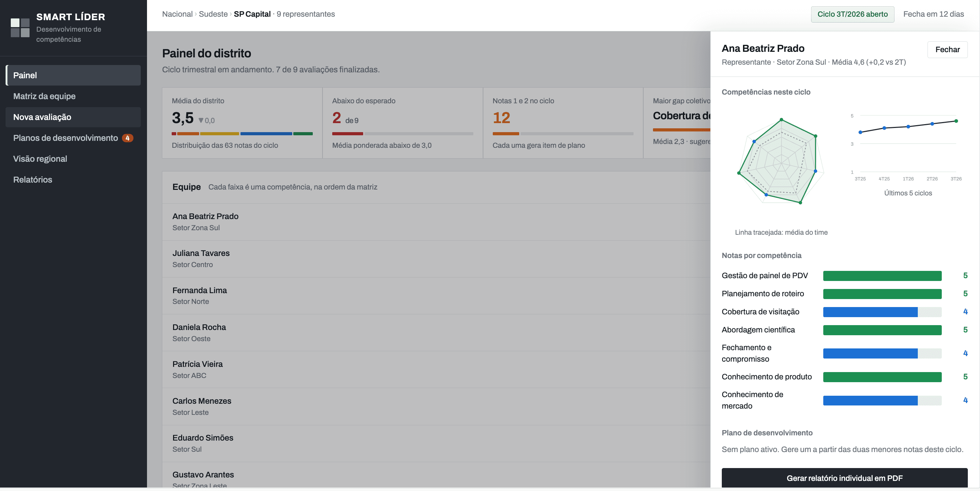The image size is (980, 491).
Task: Open Relatórios in the sidebar
Action: (73, 180)
